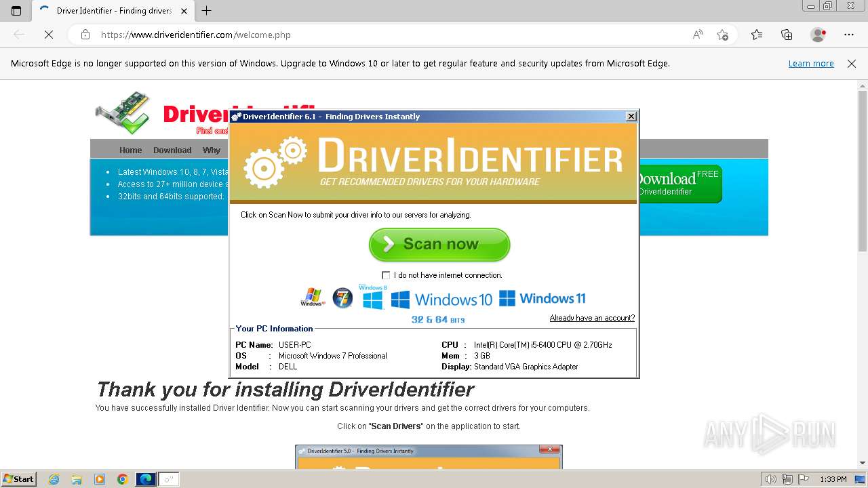Dismiss the Edge unsupported notification bar
The image size is (868, 488).
pos(852,64)
